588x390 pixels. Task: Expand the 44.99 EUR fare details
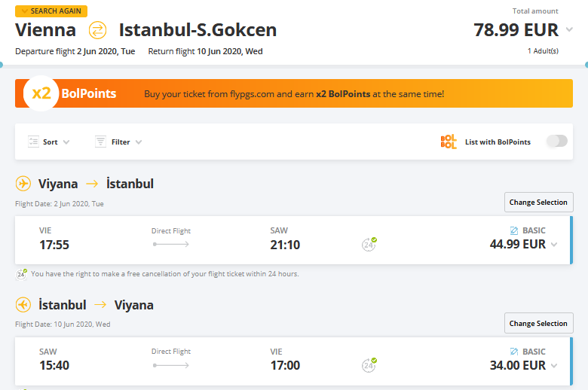[x=554, y=245]
